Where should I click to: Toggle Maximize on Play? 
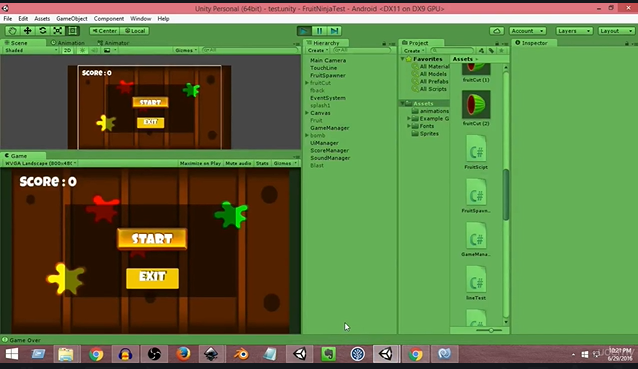(x=200, y=163)
